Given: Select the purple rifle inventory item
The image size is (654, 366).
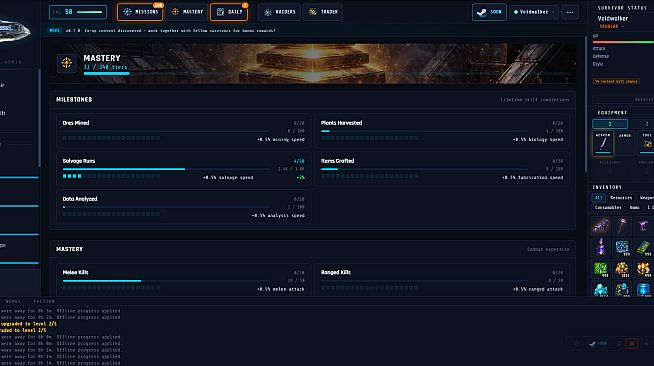Looking at the screenshot, I should (601, 226).
